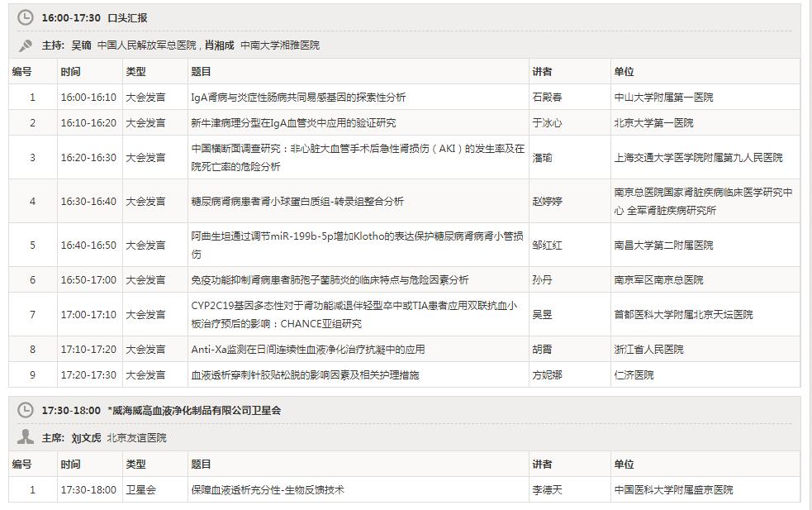The width and height of the screenshot is (812, 510).
Task: Click the person icon next to 主席 刘文虎
Action: pyautogui.click(x=25, y=436)
